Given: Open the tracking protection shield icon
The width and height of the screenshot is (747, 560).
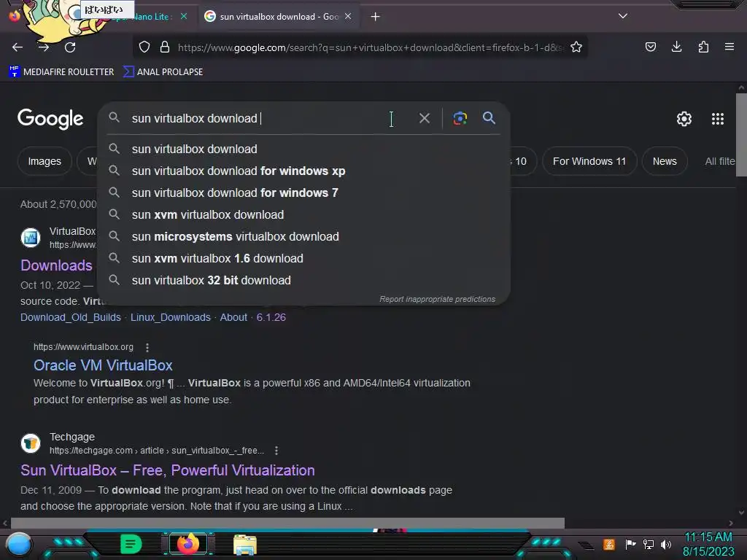Looking at the screenshot, I should pos(144,47).
